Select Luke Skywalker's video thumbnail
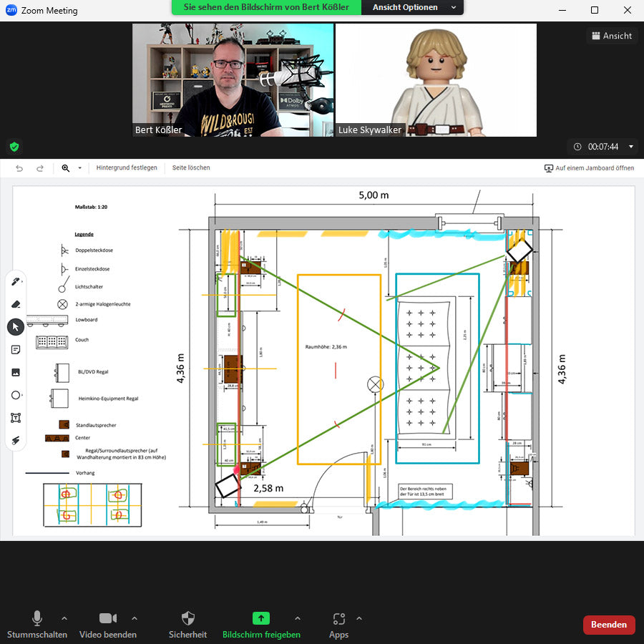 436,79
